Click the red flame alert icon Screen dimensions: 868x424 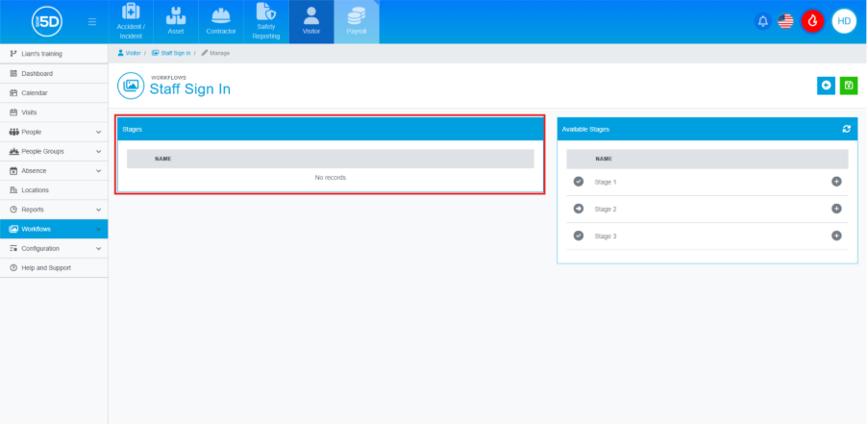point(813,21)
